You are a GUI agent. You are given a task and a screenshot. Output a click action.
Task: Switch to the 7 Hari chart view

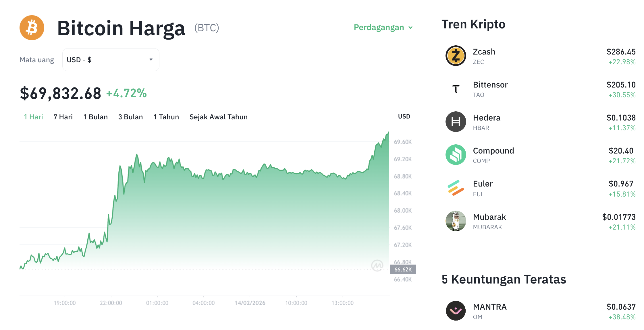point(63,117)
